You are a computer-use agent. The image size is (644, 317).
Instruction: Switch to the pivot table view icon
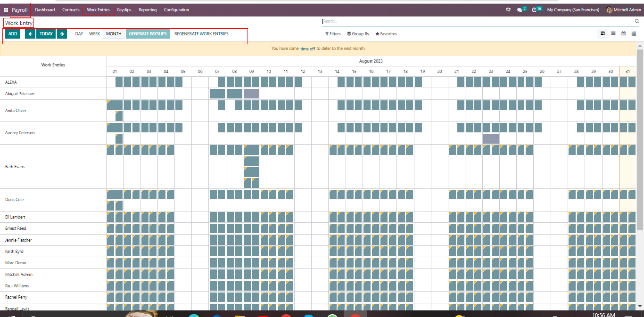pos(634,33)
